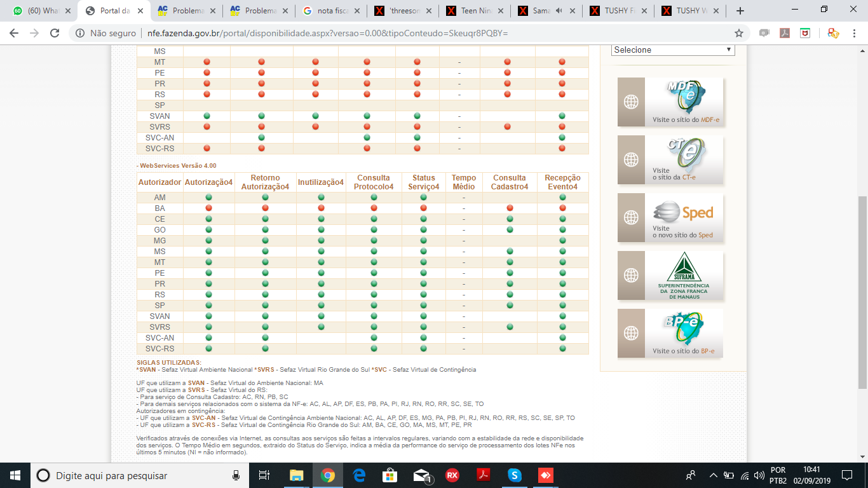The width and height of the screenshot is (868, 488).
Task: Click row label 'MG' in version 4.00 table
Action: (159, 240)
